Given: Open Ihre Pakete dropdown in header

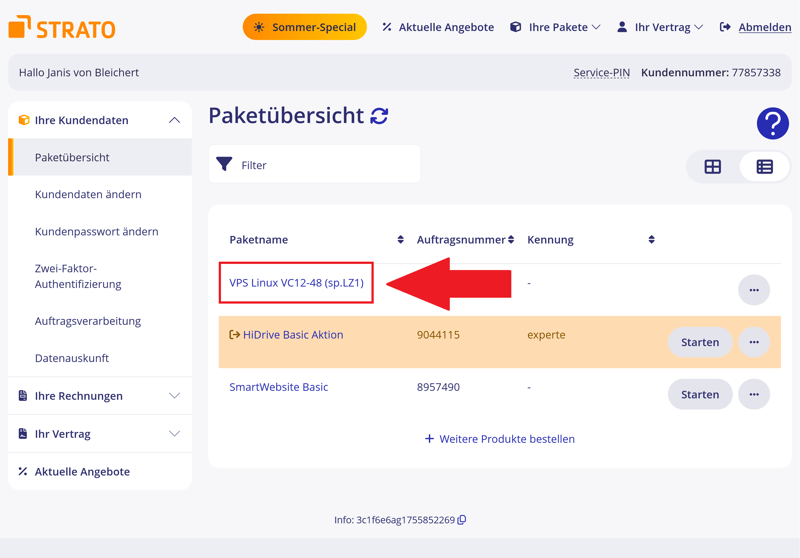Looking at the screenshot, I should tap(555, 27).
